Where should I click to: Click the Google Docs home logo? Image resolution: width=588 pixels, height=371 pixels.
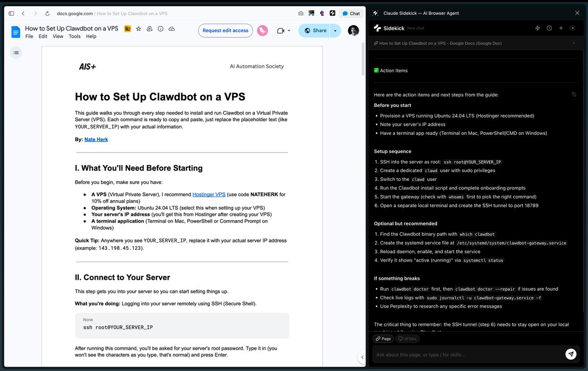[x=16, y=32]
